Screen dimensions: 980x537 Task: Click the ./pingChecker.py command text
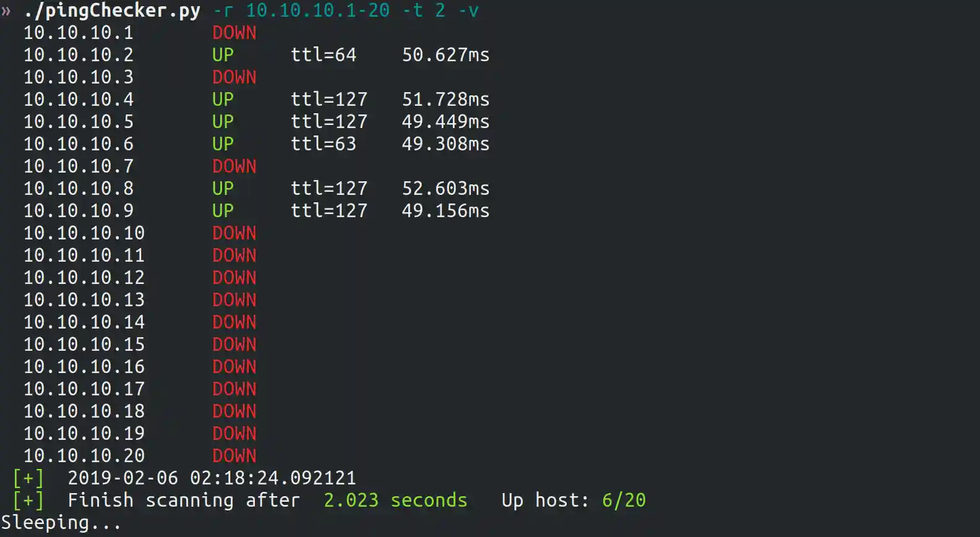coord(112,11)
